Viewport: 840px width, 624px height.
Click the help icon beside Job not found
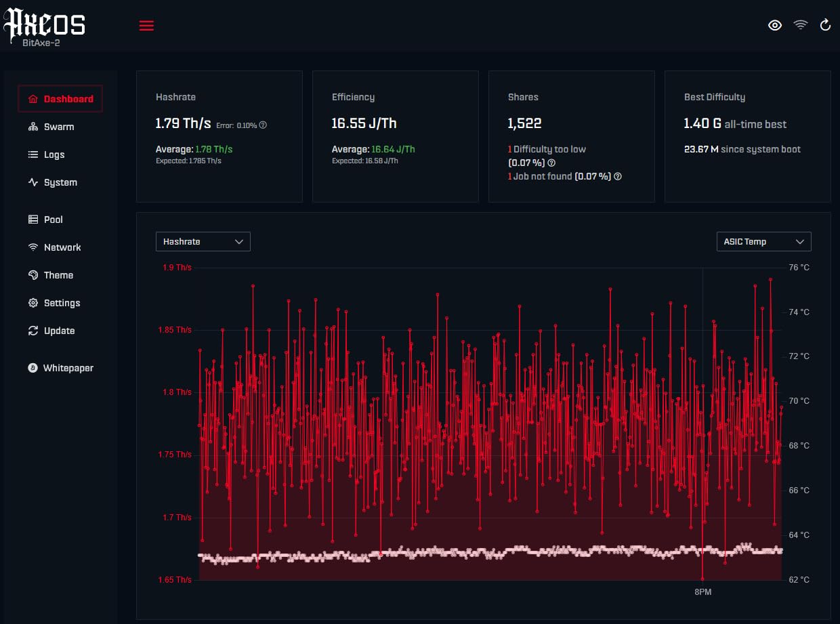pyautogui.click(x=617, y=176)
